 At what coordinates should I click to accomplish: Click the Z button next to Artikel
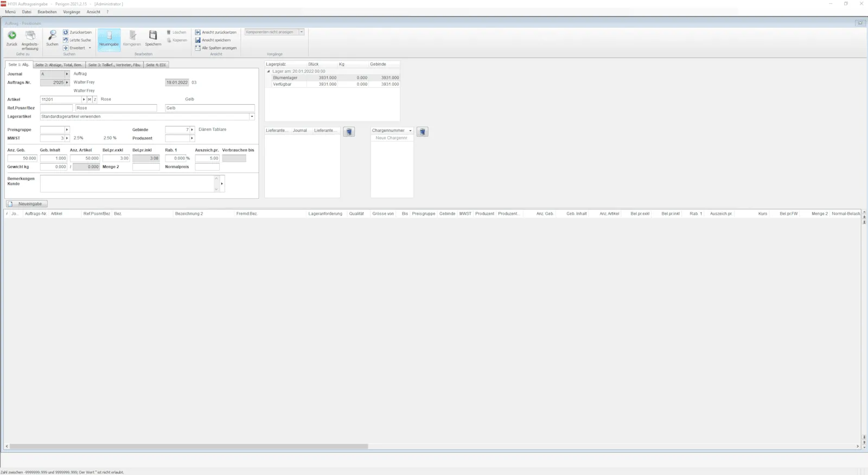pos(95,100)
